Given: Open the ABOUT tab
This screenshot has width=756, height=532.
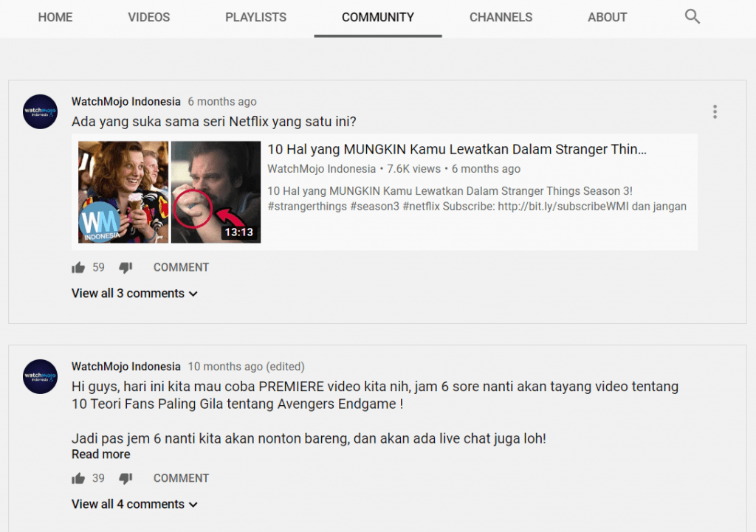Looking at the screenshot, I should coord(607,17).
